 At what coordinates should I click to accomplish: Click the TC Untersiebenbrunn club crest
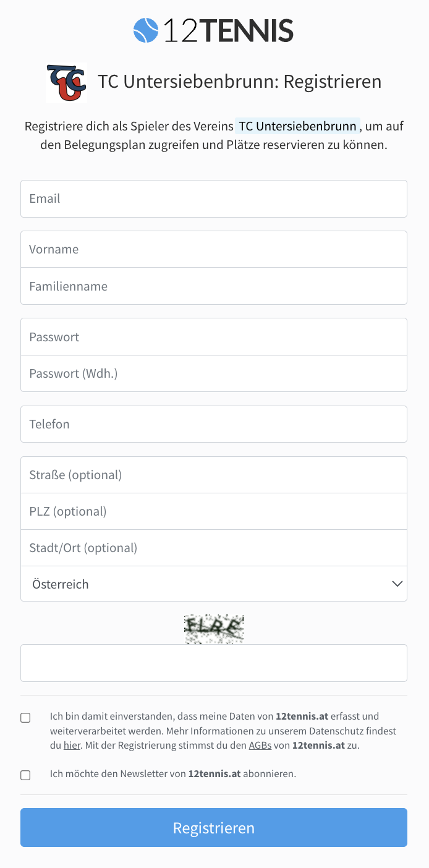coord(67,82)
